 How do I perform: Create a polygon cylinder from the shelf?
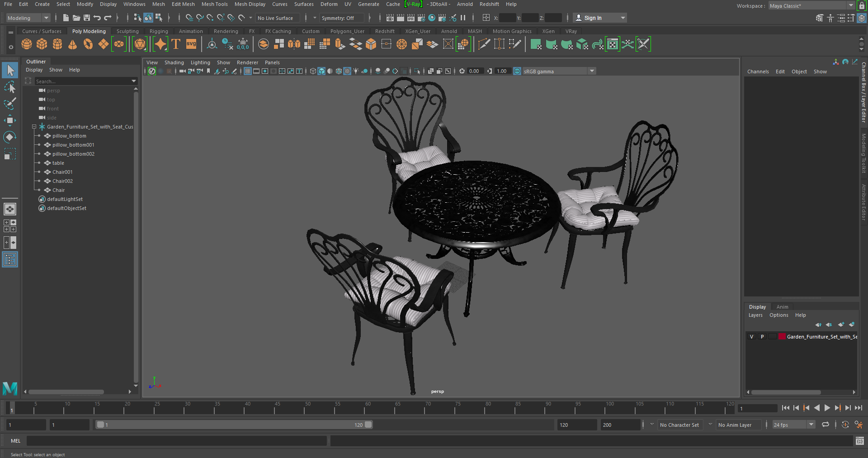coord(57,44)
